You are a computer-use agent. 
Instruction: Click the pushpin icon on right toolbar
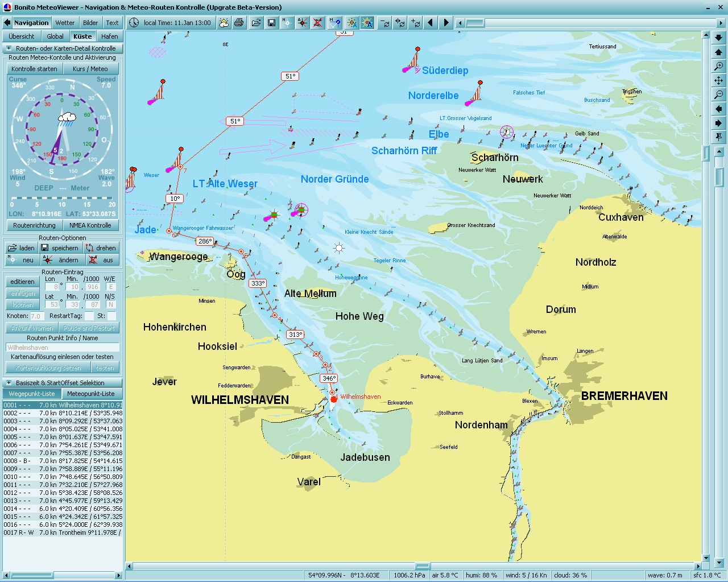pyautogui.click(x=719, y=137)
